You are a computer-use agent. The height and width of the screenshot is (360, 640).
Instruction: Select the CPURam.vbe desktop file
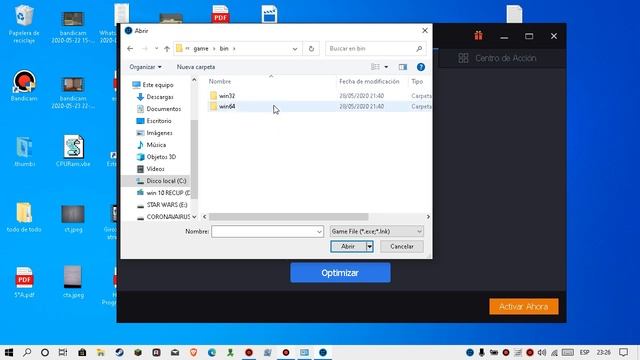[x=73, y=151]
